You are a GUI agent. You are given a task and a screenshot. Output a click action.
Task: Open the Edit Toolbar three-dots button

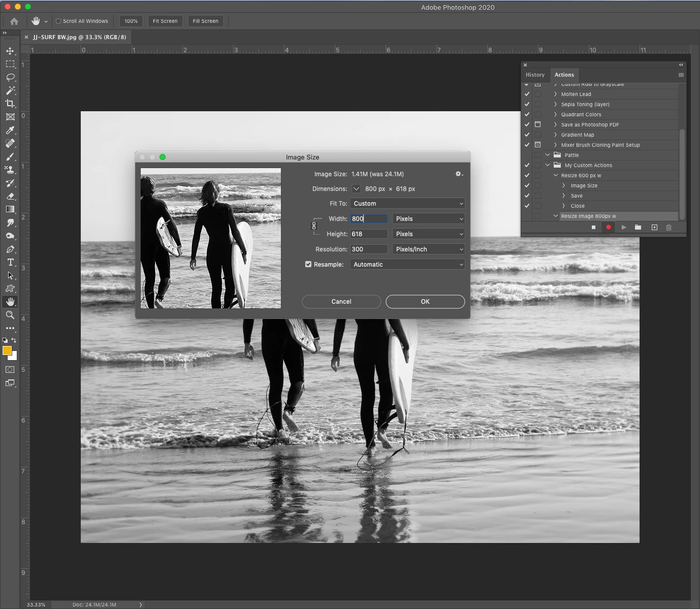[10, 328]
